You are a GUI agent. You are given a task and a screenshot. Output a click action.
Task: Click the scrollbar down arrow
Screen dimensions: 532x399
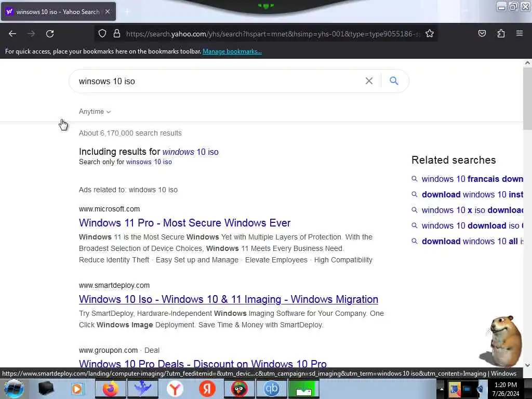pyautogui.click(x=527, y=365)
